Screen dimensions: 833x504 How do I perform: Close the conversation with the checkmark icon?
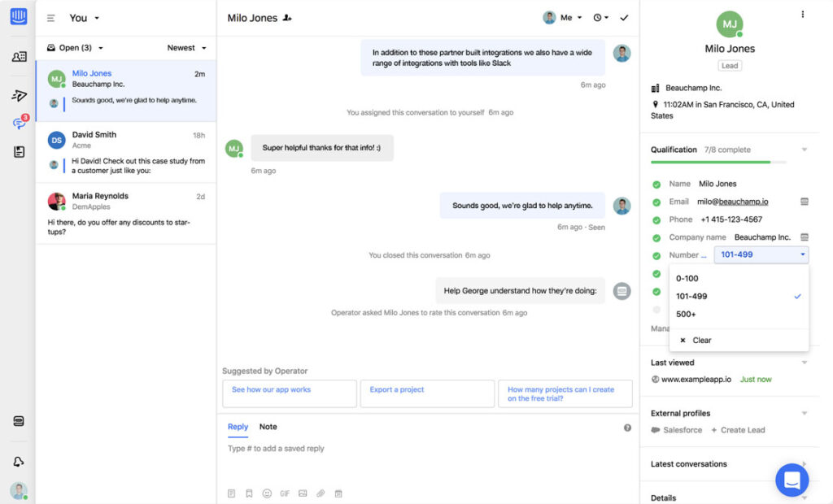pos(625,17)
